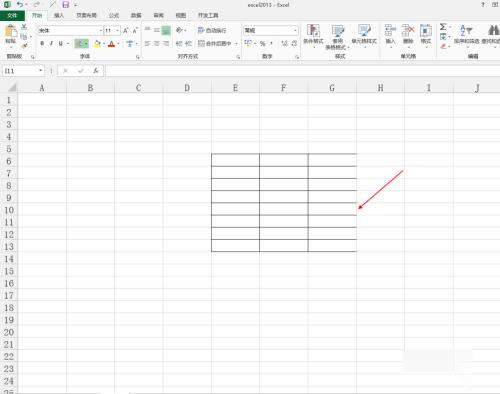500x394 pixels.
Task: Click the Redo arrow in the quick access toolbar
Action: click(x=37, y=5)
